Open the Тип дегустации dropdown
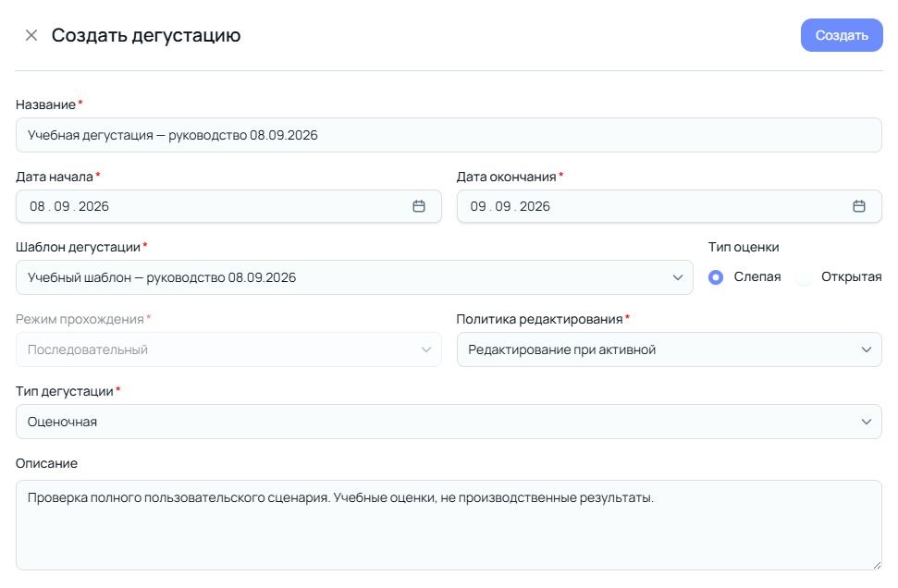 (x=449, y=422)
